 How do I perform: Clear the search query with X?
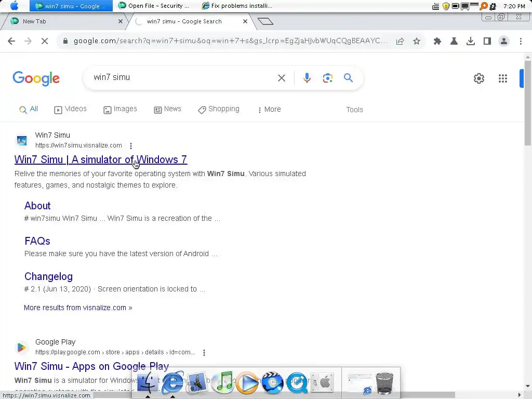281,78
